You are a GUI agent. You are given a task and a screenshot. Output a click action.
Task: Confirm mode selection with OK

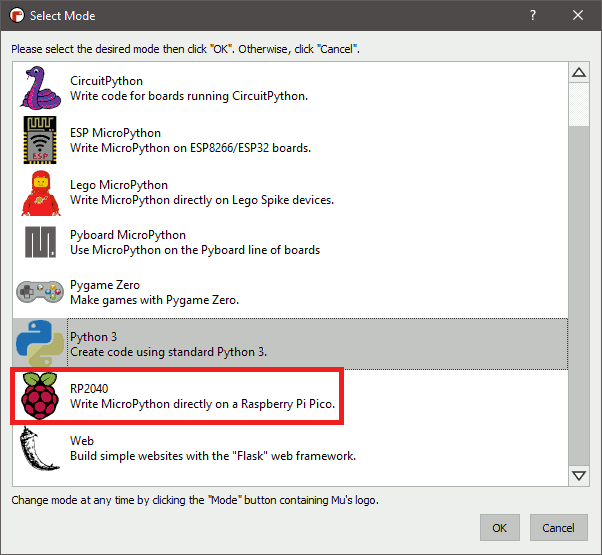[499, 528]
